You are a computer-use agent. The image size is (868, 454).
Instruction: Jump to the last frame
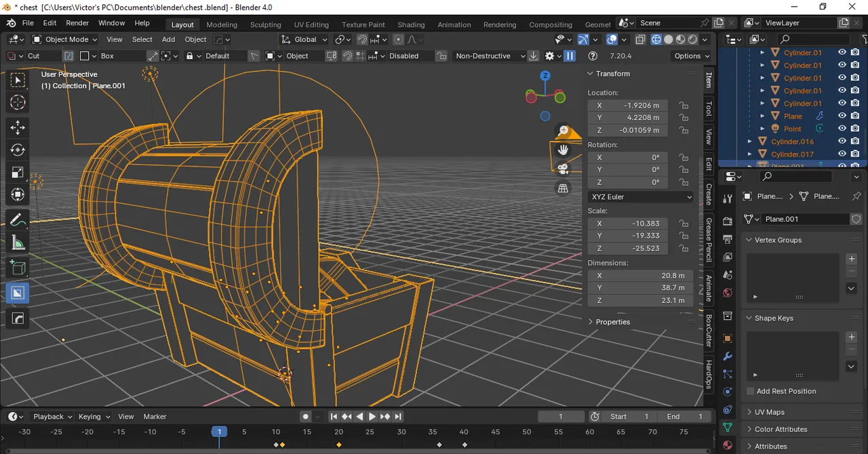click(x=398, y=417)
